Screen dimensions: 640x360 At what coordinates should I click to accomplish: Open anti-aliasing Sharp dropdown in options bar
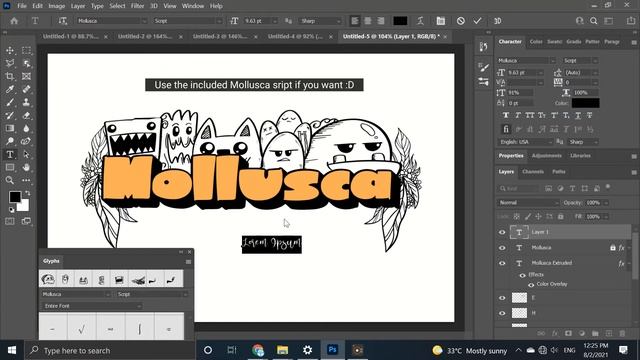(338, 21)
